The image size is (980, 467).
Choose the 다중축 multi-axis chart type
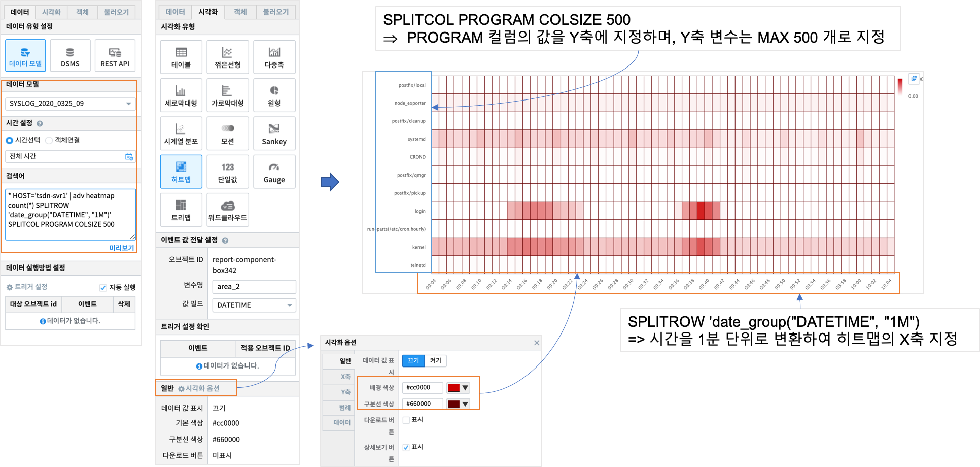[274, 57]
